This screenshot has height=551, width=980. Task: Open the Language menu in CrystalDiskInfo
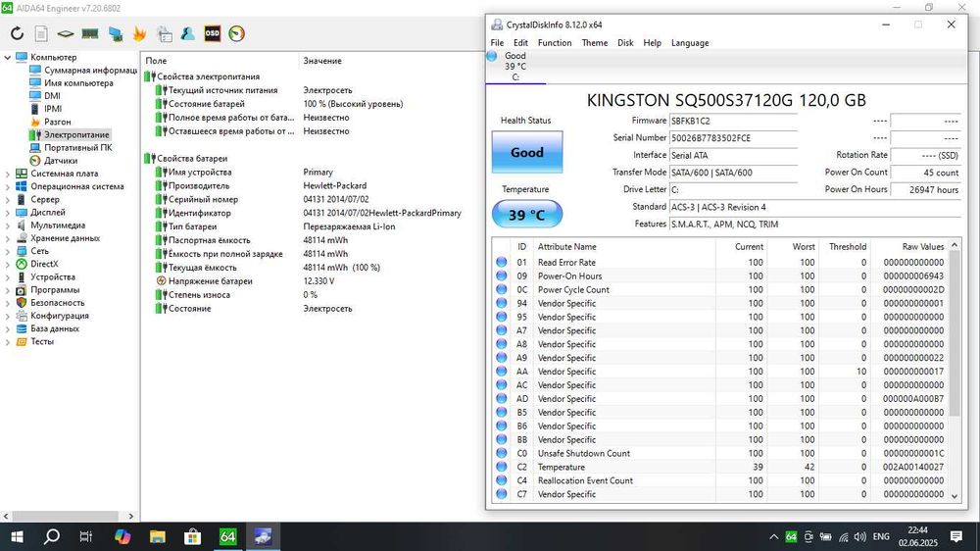[x=690, y=42]
